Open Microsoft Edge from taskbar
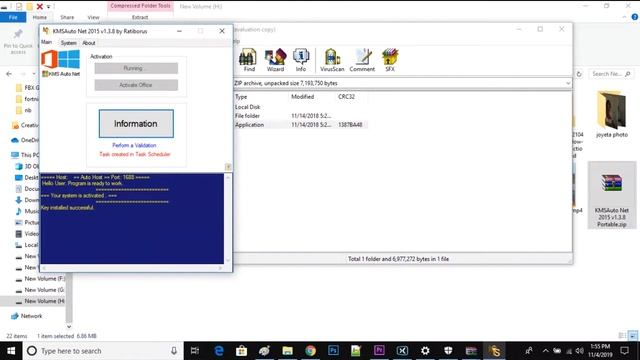 click(x=219, y=351)
